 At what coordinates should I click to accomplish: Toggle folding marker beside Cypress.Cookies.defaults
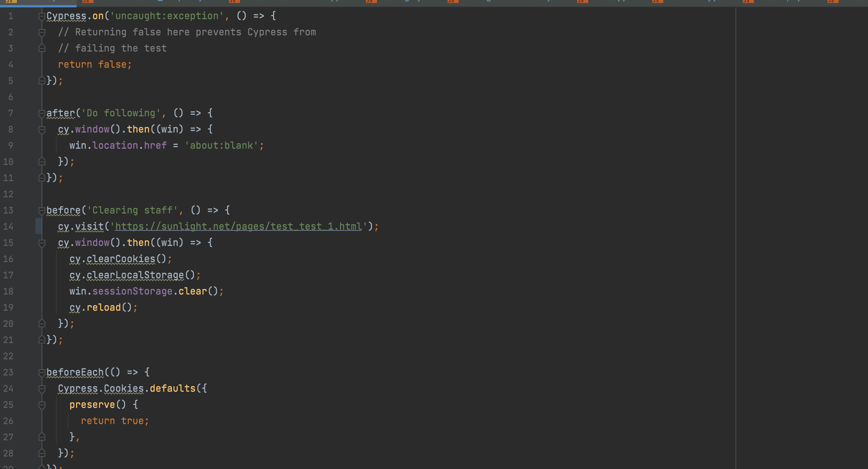point(42,388)
